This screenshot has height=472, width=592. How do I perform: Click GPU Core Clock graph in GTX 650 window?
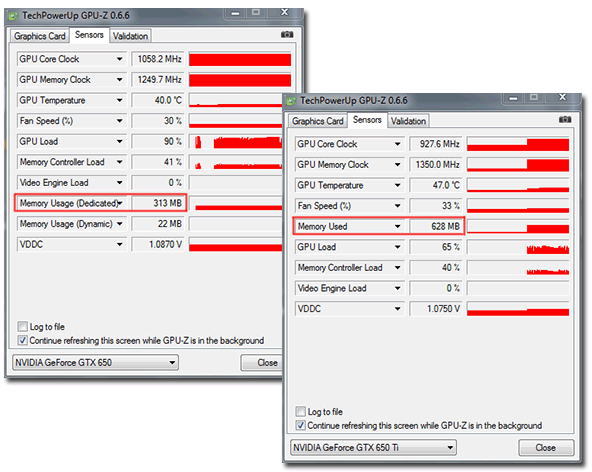(240, 60)
